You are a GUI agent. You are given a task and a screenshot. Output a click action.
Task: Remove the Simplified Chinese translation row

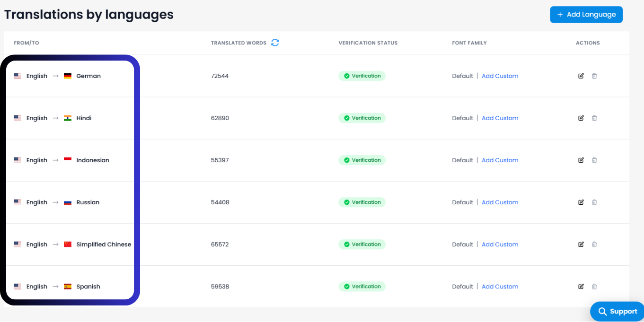click(x=594, y=244)
